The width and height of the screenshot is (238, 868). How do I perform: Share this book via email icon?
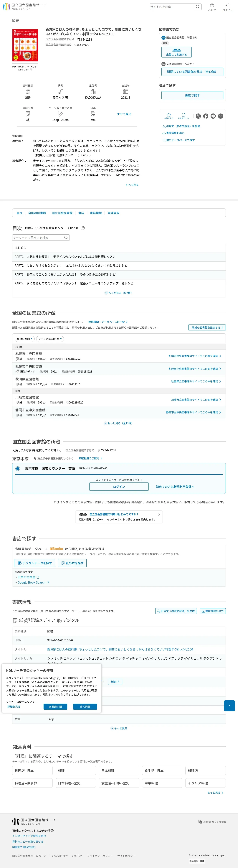pyautogui.click(x=221, y=116)
